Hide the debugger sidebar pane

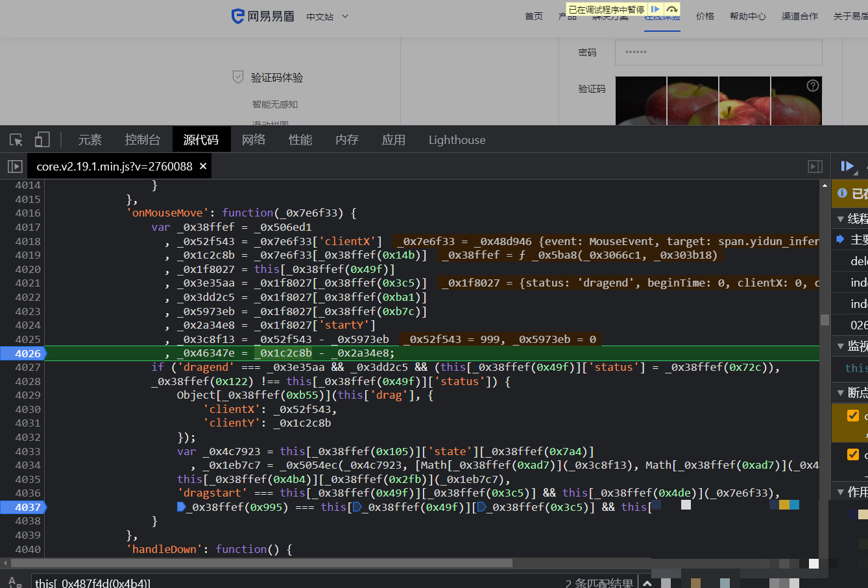[815, 167]
